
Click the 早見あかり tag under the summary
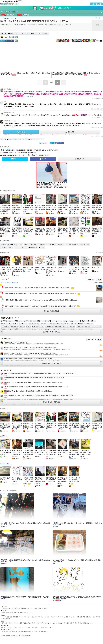11,33
